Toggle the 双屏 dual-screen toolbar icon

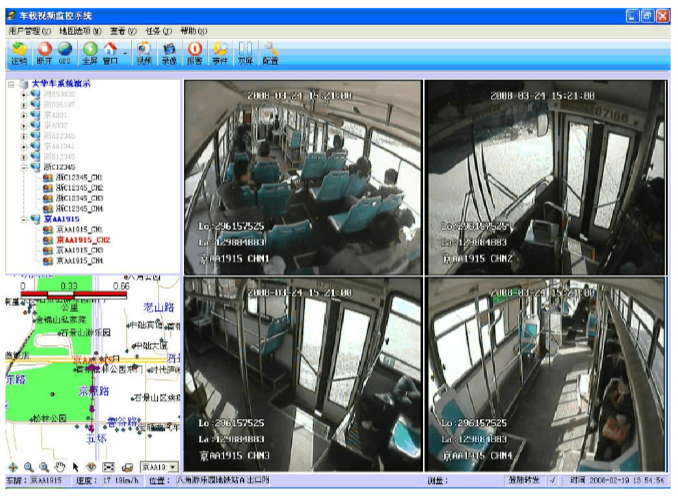pos(245,54)
